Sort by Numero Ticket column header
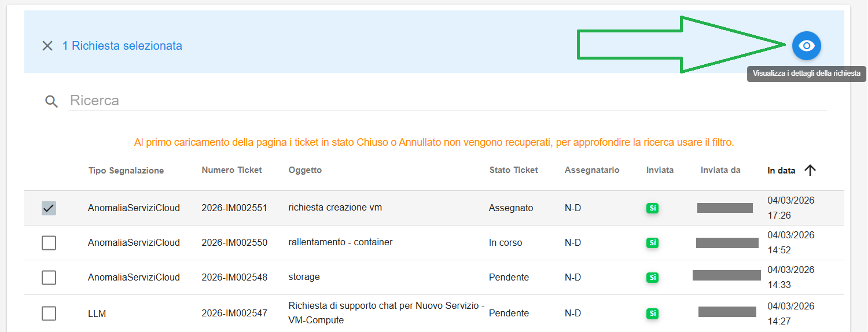This screenshot has height=332, width=868. [x=231, y=170]
